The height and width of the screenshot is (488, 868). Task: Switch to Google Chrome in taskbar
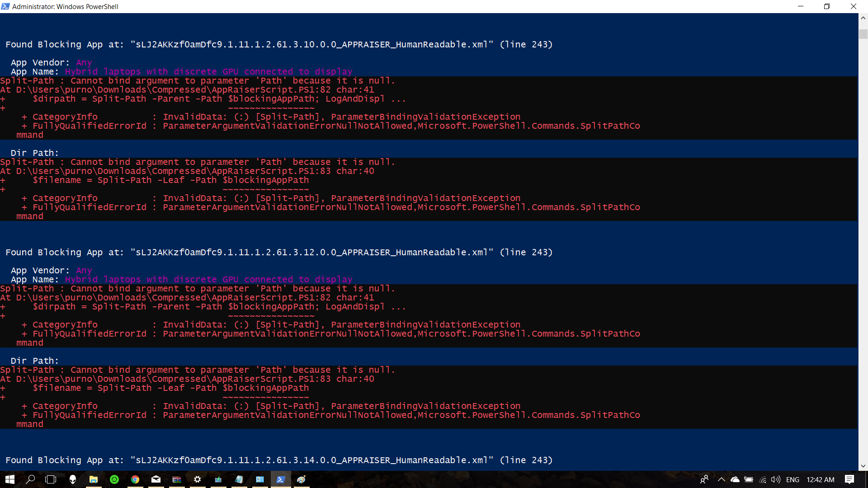(135, 479)
